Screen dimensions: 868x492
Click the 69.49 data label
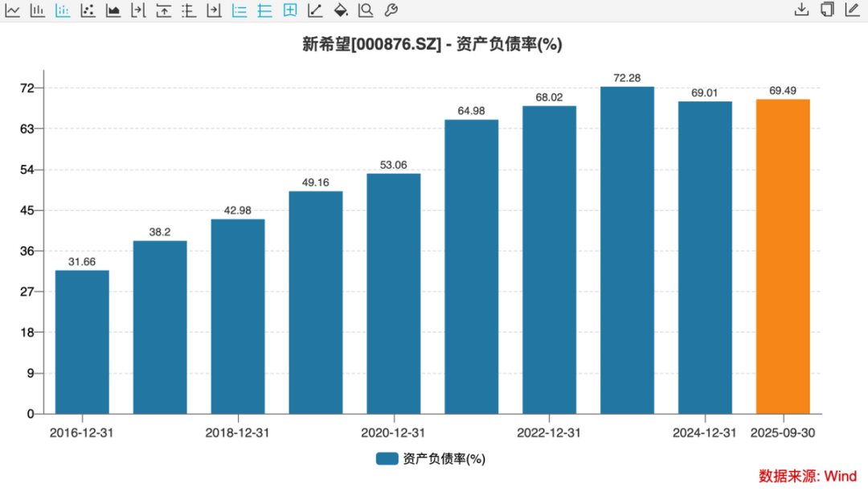(x=783, y=91)
